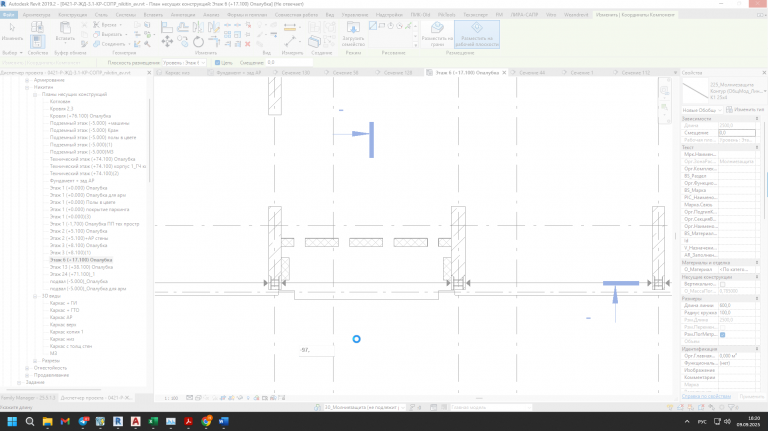Open the Файл menu

pos(8,15)
